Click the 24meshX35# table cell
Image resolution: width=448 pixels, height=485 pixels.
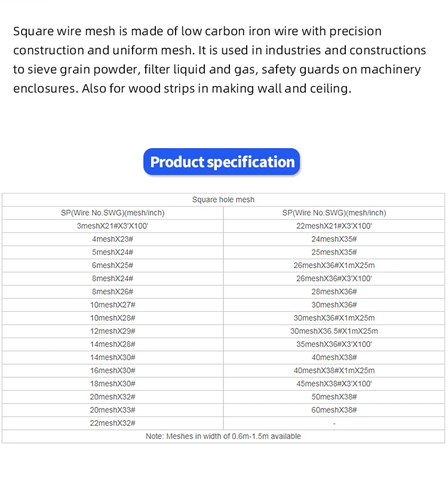(x=334, y=239)
